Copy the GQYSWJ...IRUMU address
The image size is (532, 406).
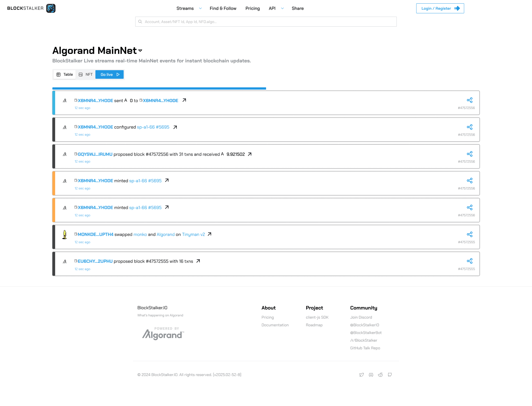pos(76,154)
